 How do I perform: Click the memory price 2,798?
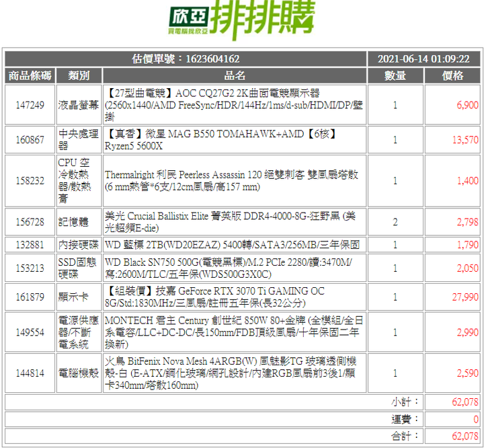coord(467,222)
